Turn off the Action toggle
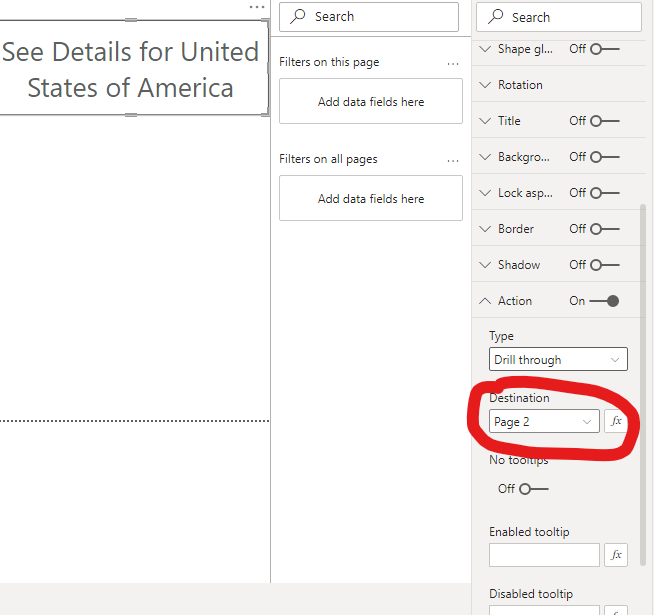 (604, 301)
